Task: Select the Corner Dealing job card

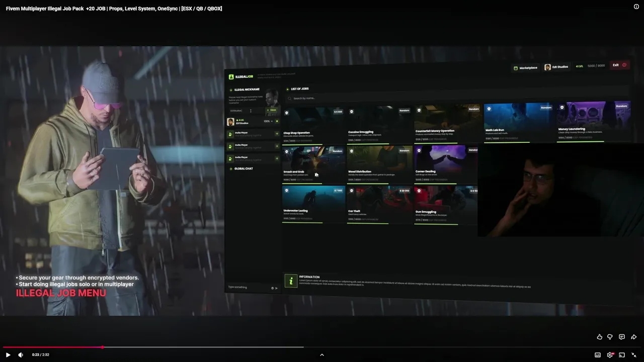Action: coord(446,165)
